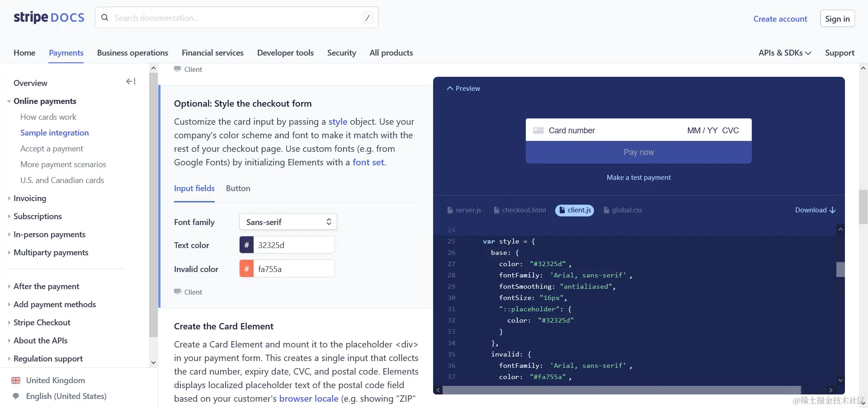This screenshot has height=408, width=868.
Task: Click the Pay now button
Action: point(639,152)
